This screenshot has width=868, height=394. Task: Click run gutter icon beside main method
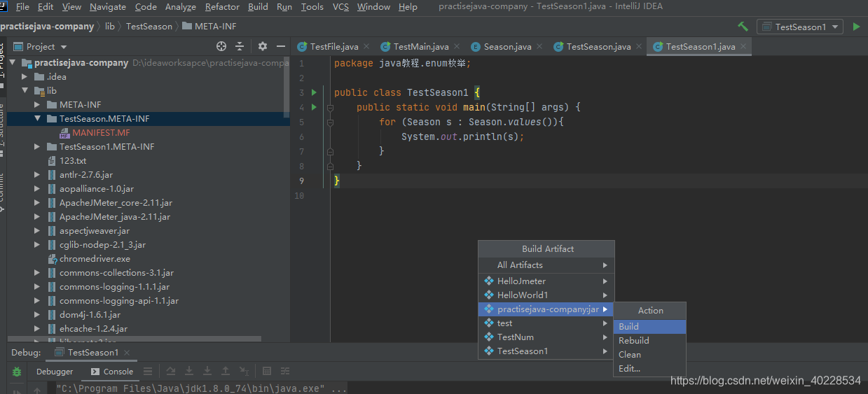[314, 107]
